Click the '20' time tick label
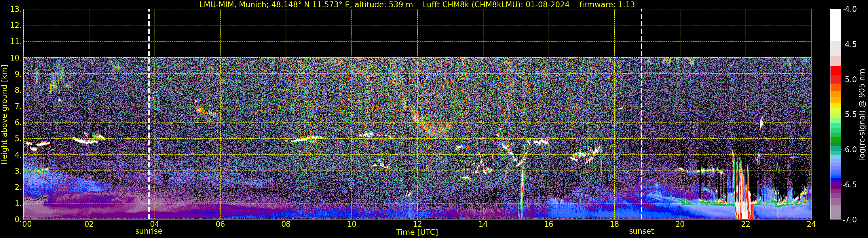The width and height of the screenshot is (868, 238). [x=680, y=224]
